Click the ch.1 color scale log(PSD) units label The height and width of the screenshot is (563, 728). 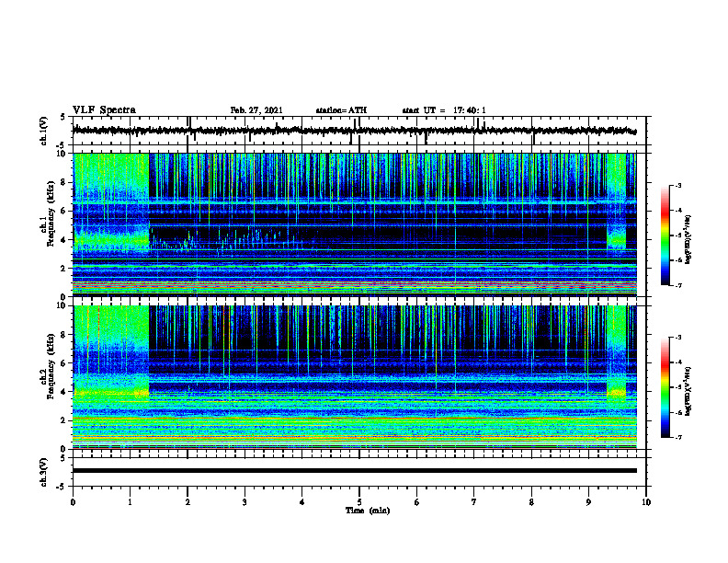688,239
